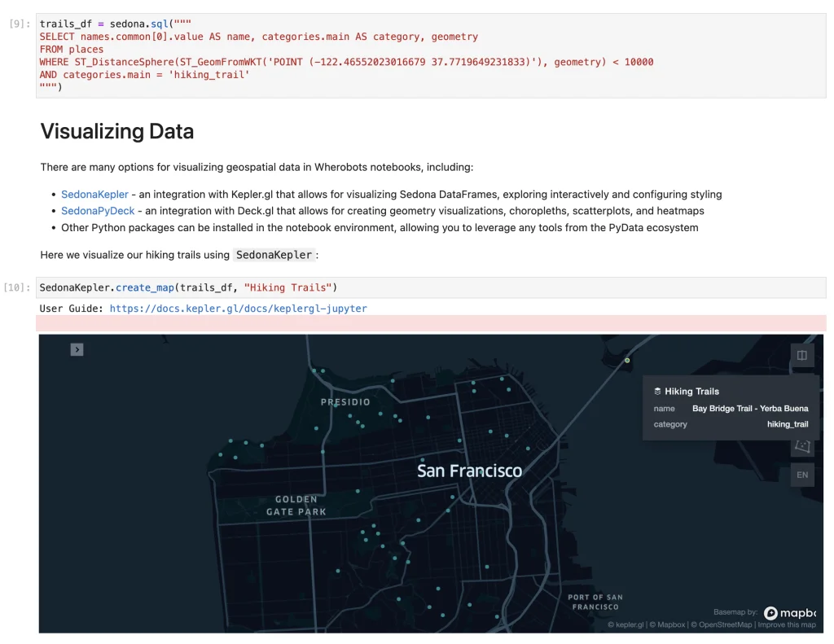
Task: Click the San Francisco map label
Action: pyautogui.click(x=469, y=471)
